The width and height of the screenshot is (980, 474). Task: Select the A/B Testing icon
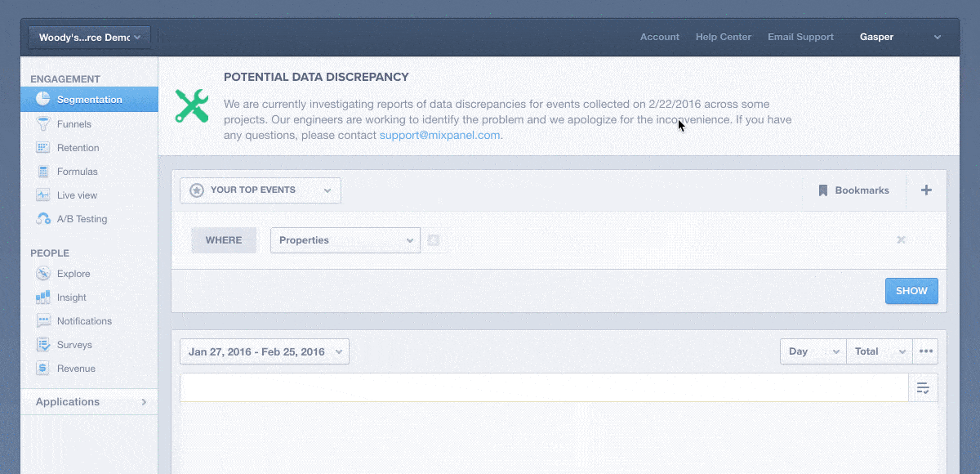click(43, 219)
